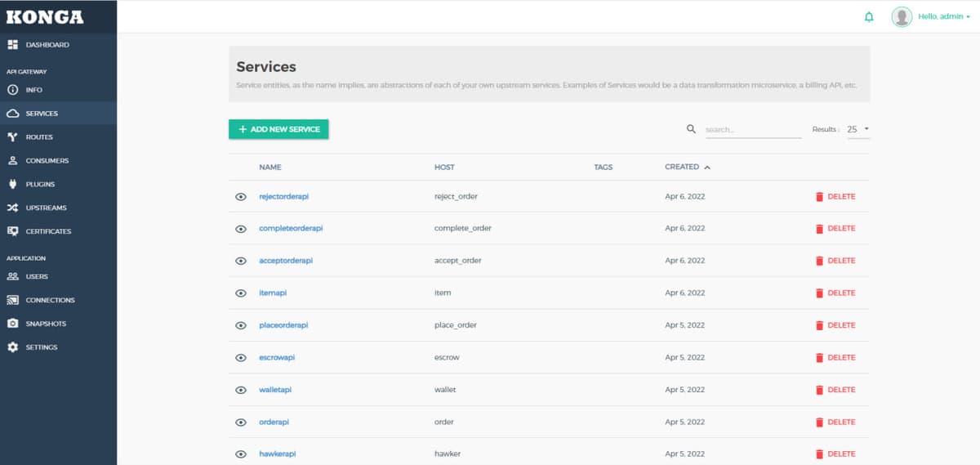980x465 pixels.
Task: Click the Dashboard grid icon in sidebar
Action: point(12,44)
